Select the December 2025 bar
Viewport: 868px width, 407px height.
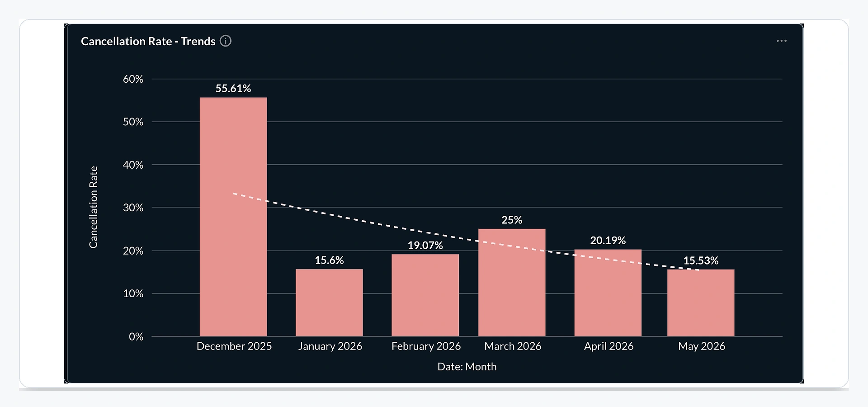pos(233,217)
